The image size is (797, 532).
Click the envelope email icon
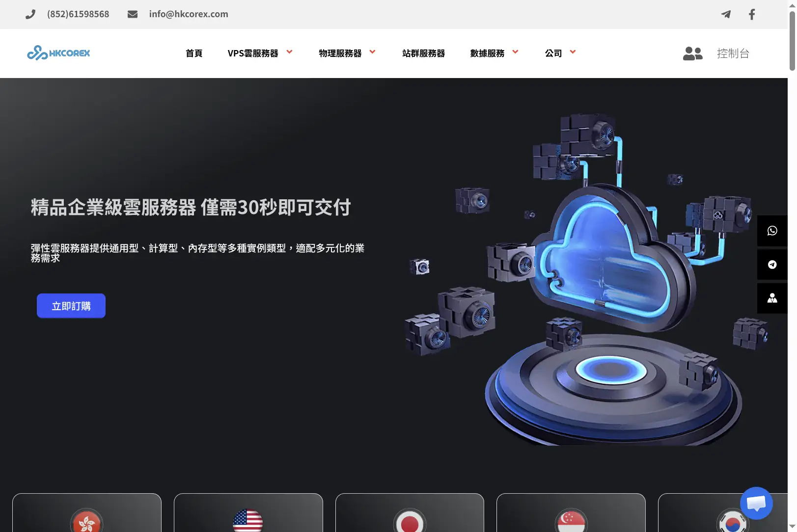(133, 14)
